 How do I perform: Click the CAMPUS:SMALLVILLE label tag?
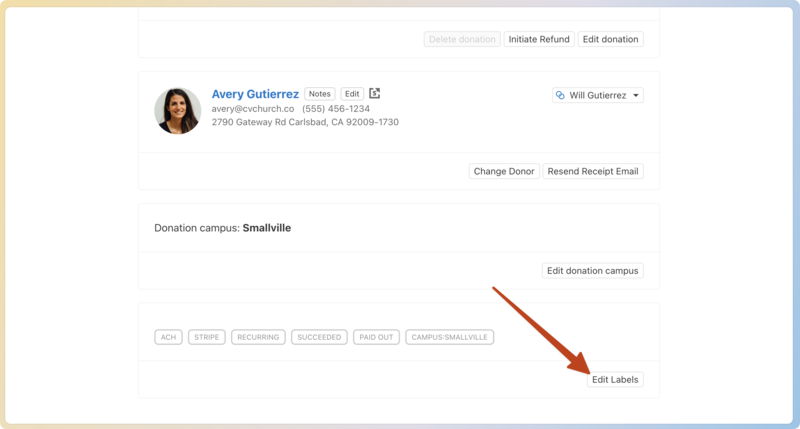pos(450,337)
